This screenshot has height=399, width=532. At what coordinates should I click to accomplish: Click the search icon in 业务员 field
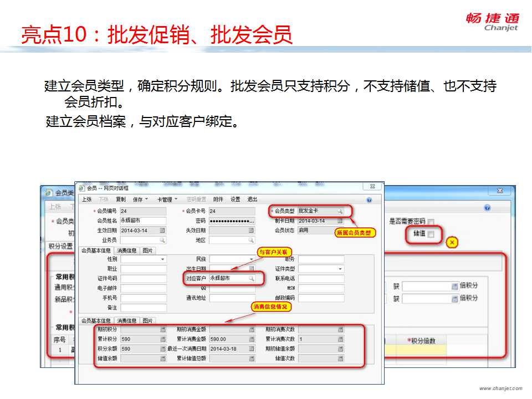[162, 240]
